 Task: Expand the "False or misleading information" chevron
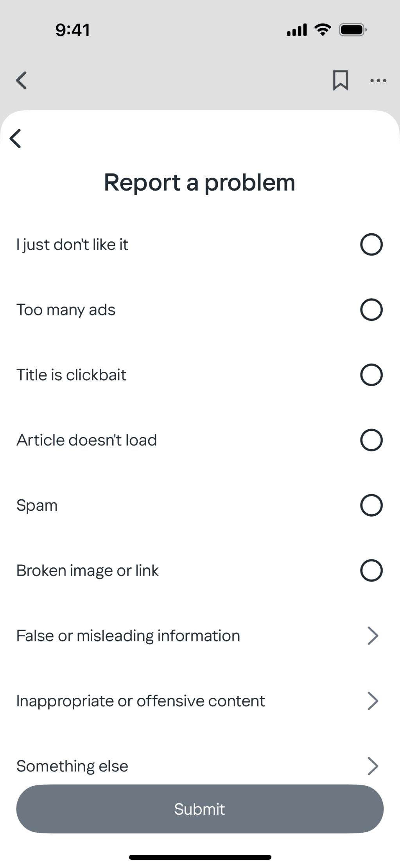373,636
